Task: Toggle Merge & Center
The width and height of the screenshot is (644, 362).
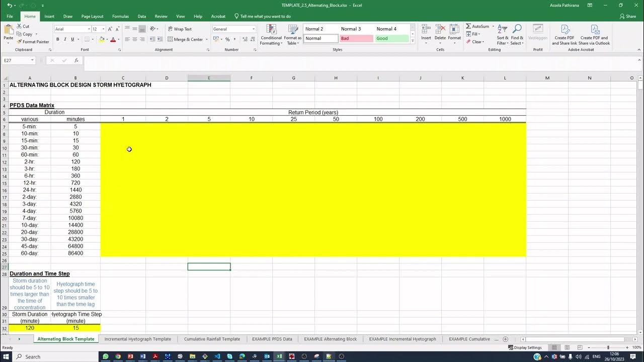Action: click(x=186, y=39)
